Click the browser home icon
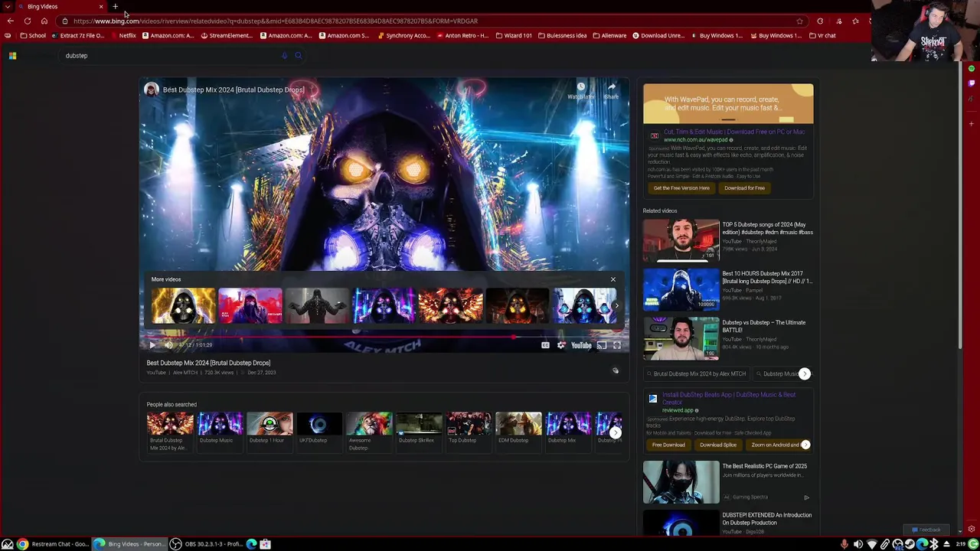 pyautogui.click(x=44, y=21)
